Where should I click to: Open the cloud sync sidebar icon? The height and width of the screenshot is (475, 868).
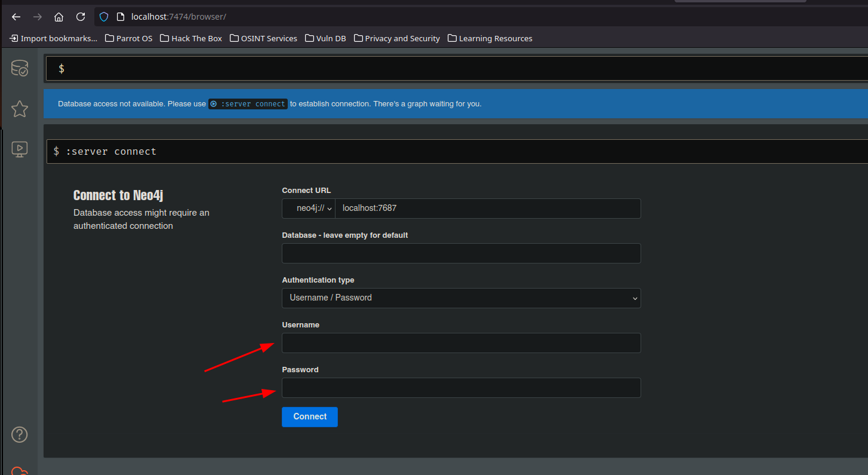[x=20, y=471]
